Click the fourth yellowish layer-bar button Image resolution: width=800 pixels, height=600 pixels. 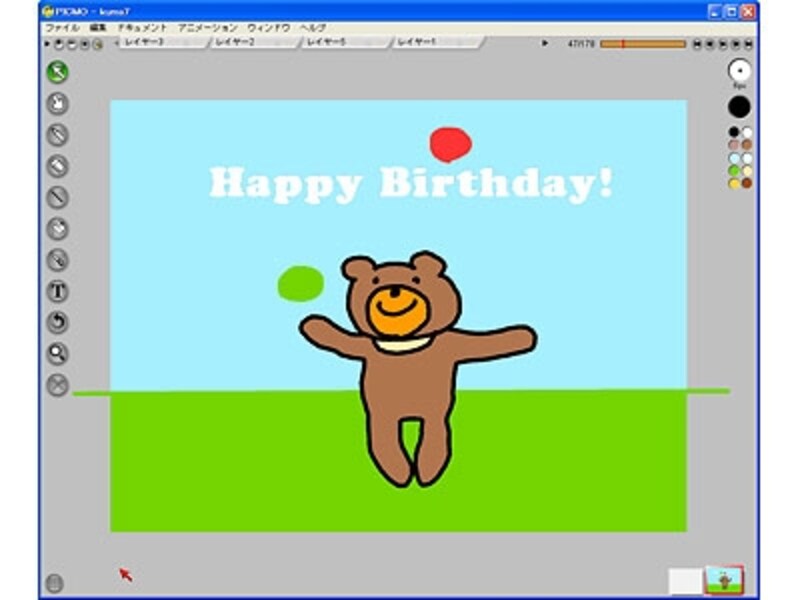click(x=97, y=44)
